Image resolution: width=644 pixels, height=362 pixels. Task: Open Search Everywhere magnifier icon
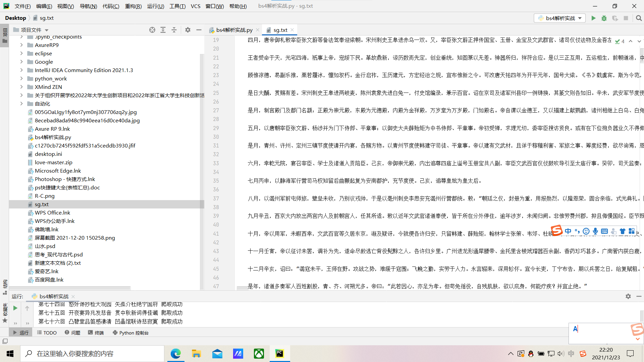639,18
